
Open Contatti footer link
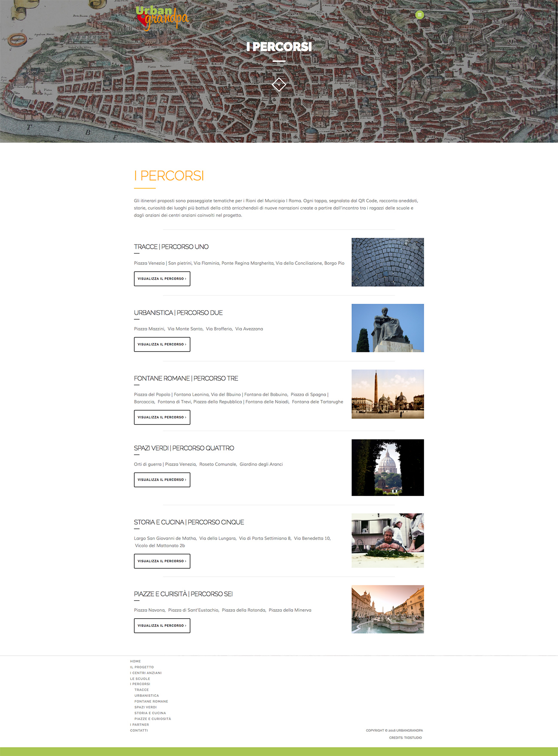pyautogui.click(x=139, y=730)
